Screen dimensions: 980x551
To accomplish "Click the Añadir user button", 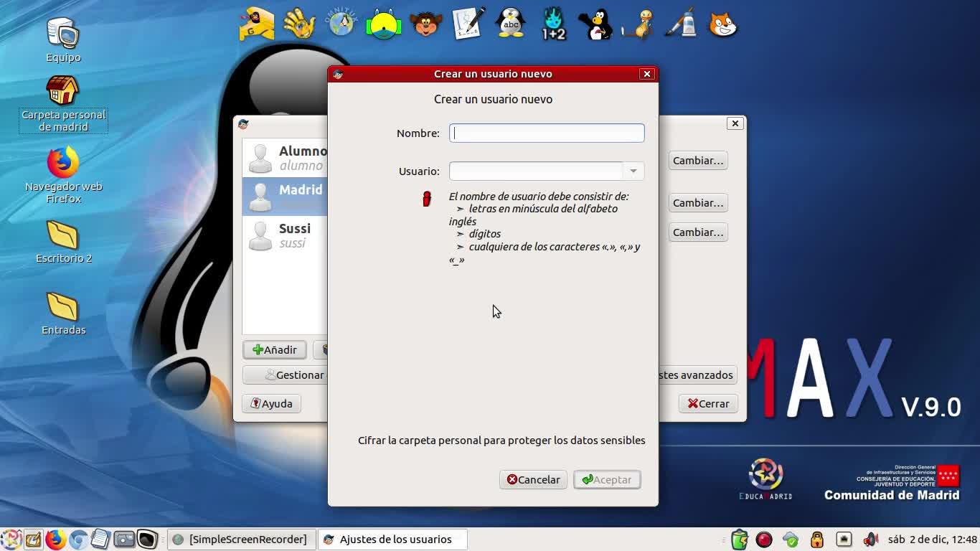I will (x=275, y=349).
